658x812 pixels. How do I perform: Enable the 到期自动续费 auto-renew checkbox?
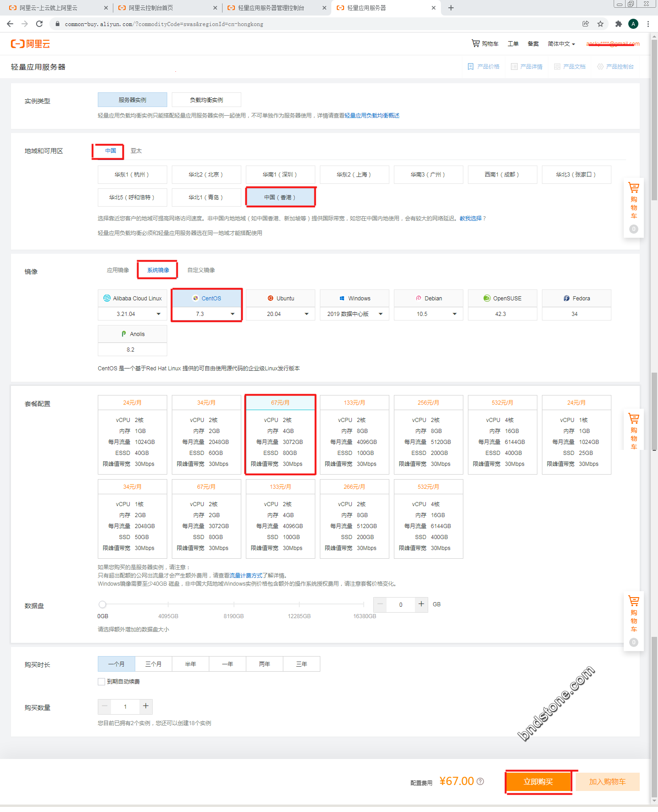[101, 681]
